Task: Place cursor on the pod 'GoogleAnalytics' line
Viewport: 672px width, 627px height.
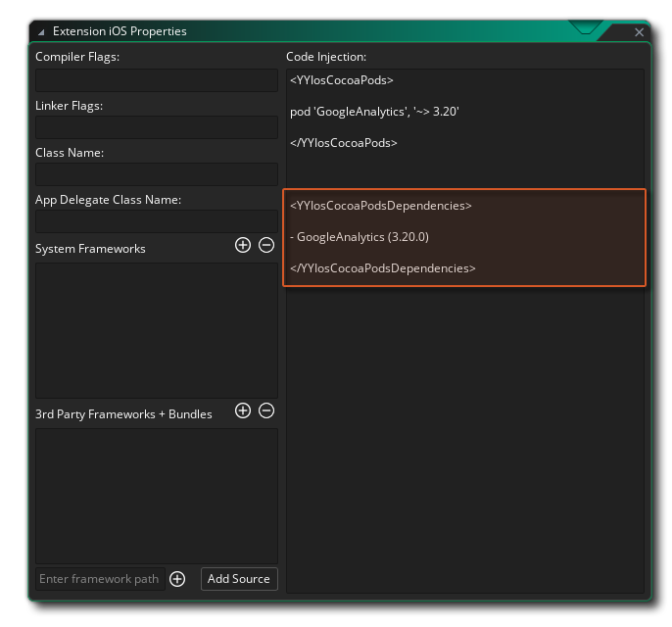Action: coord(374,112)
